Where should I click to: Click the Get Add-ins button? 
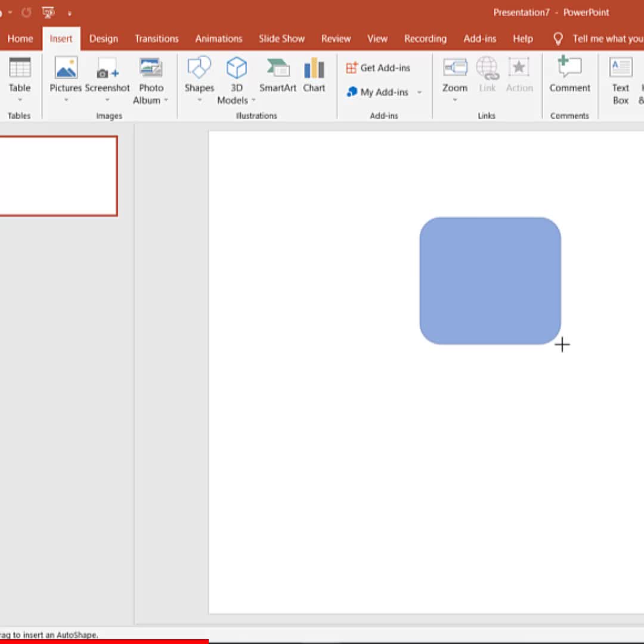378,68
